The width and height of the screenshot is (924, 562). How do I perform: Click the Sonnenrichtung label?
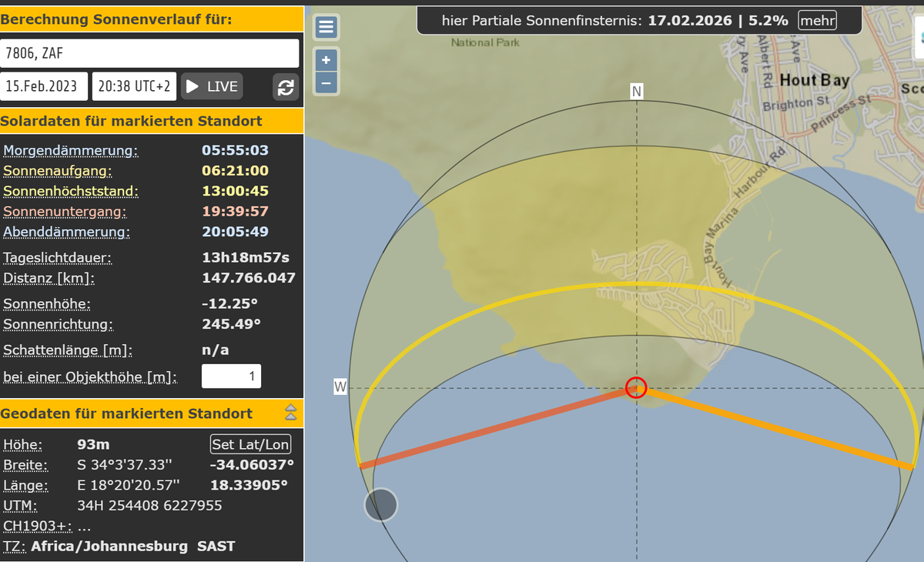tap(59, 324)
